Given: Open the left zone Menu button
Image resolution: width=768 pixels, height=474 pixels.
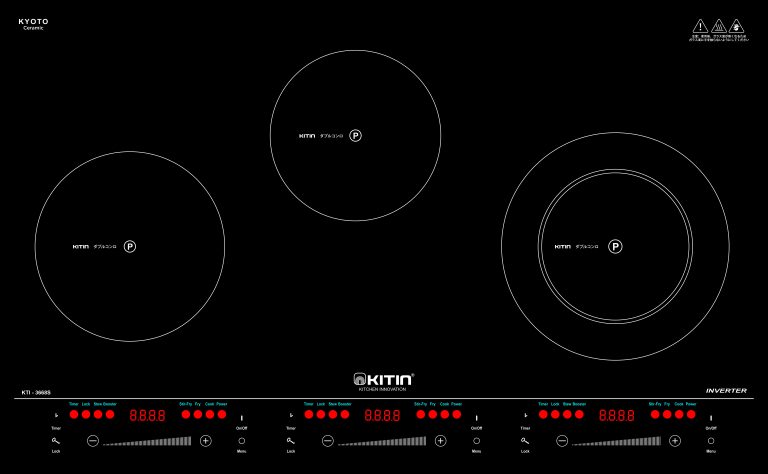Looking at the screenshot, I should (x=241, y=440).
